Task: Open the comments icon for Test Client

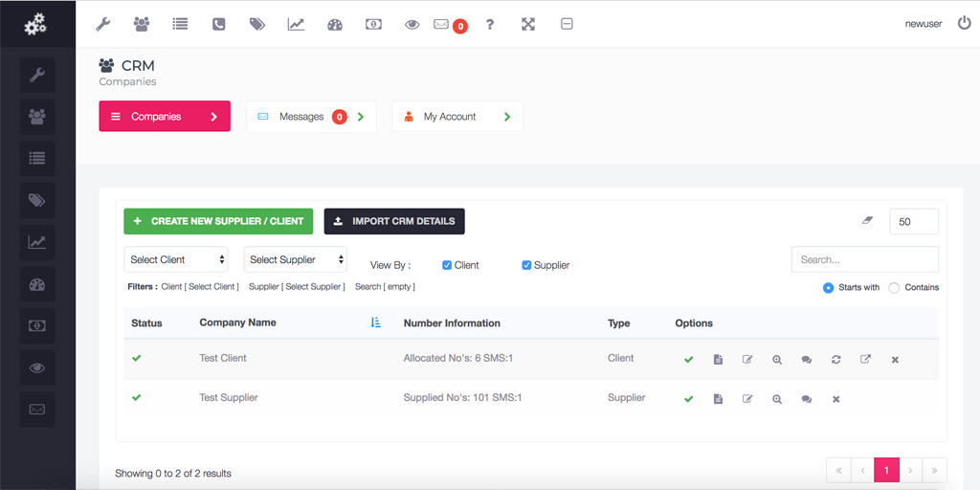Action: [x=807, y=360]
